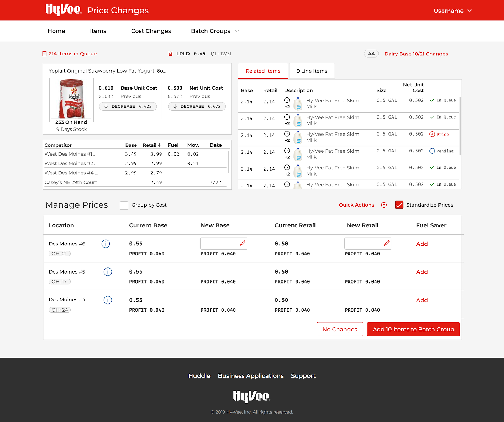Open 214 Items in Queue link
This screenshot has width=504, height=422.
click(73, 54)
